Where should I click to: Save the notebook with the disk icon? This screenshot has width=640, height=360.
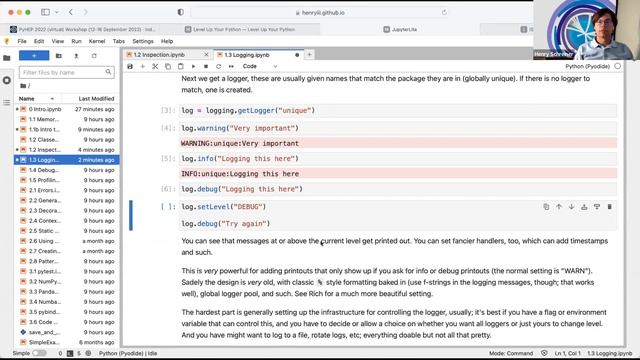[130, 66]
